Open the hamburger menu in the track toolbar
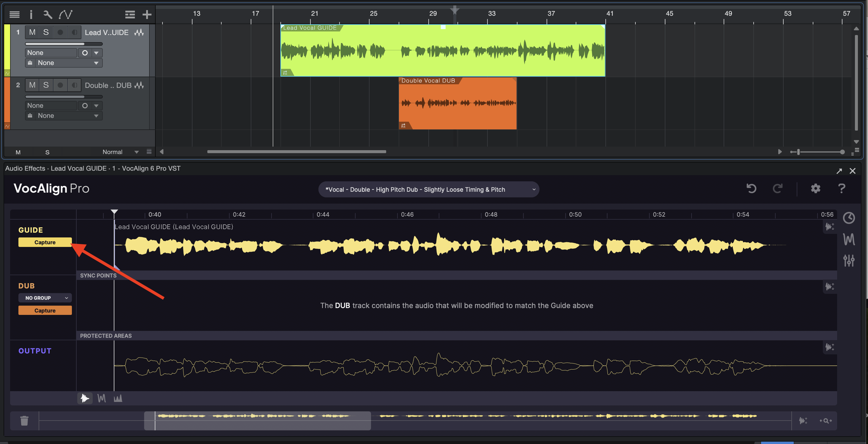Screen dimensions: 868x444 pos(15,15)
